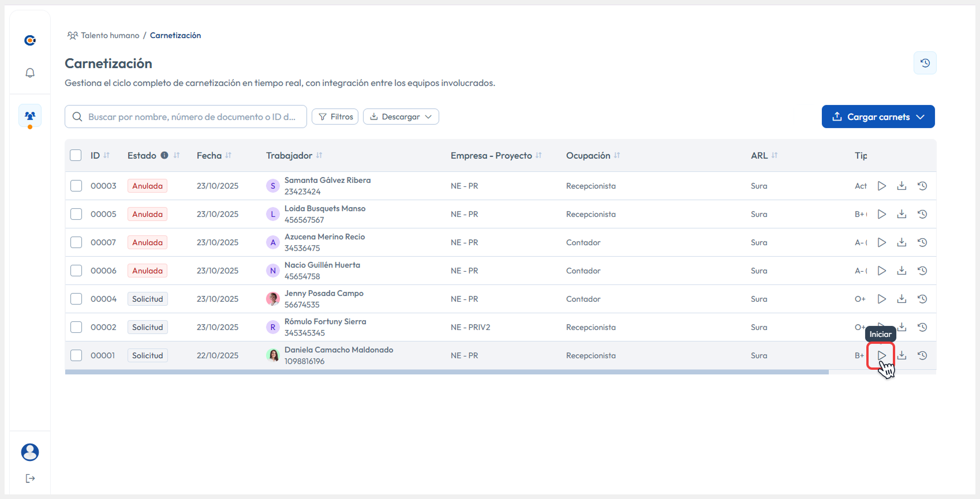Open the Talento humano sidebar module
980x499 pixels.
30,116
